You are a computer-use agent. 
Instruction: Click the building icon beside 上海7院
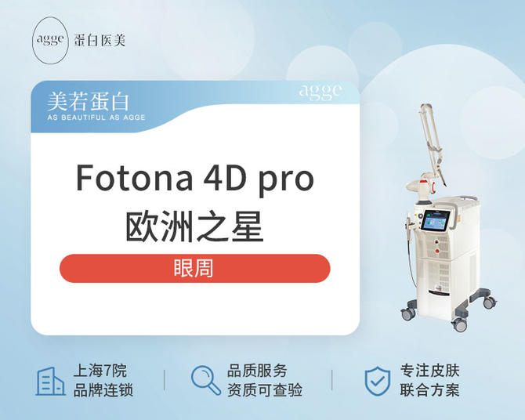50,381
